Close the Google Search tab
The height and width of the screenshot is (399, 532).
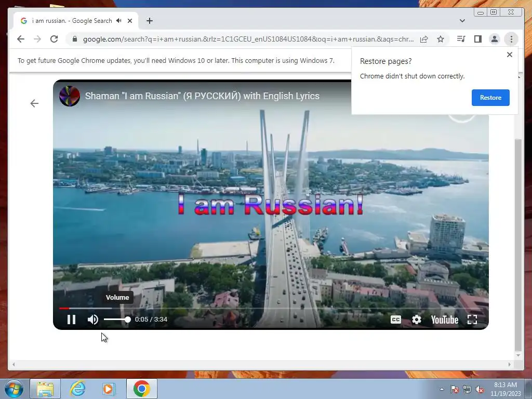129,21
